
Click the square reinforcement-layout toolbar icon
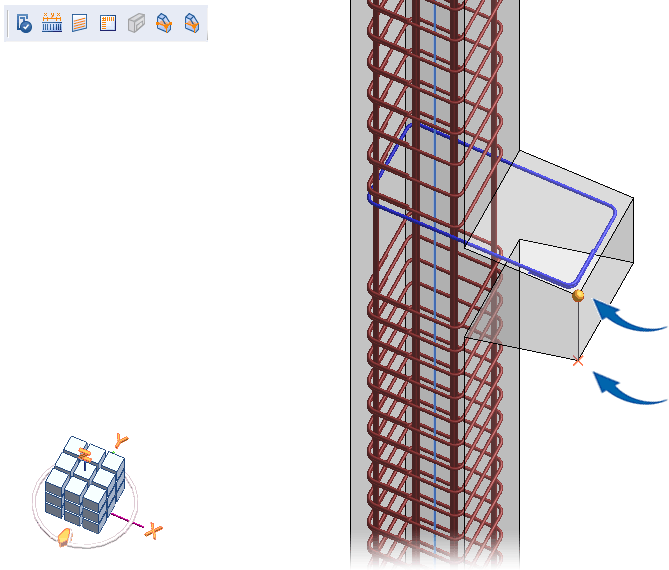(x=108, y=23)
